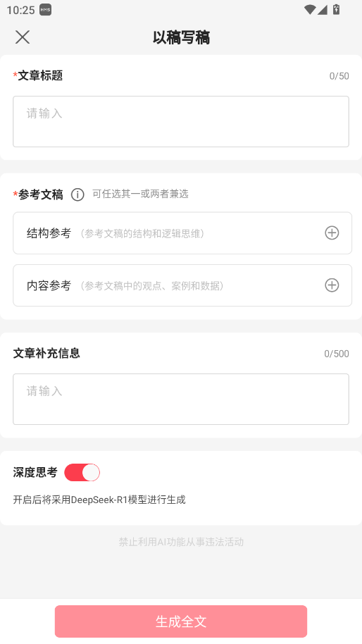
Task: Add a 内容参考 document via plus icon
Action: 332,285
